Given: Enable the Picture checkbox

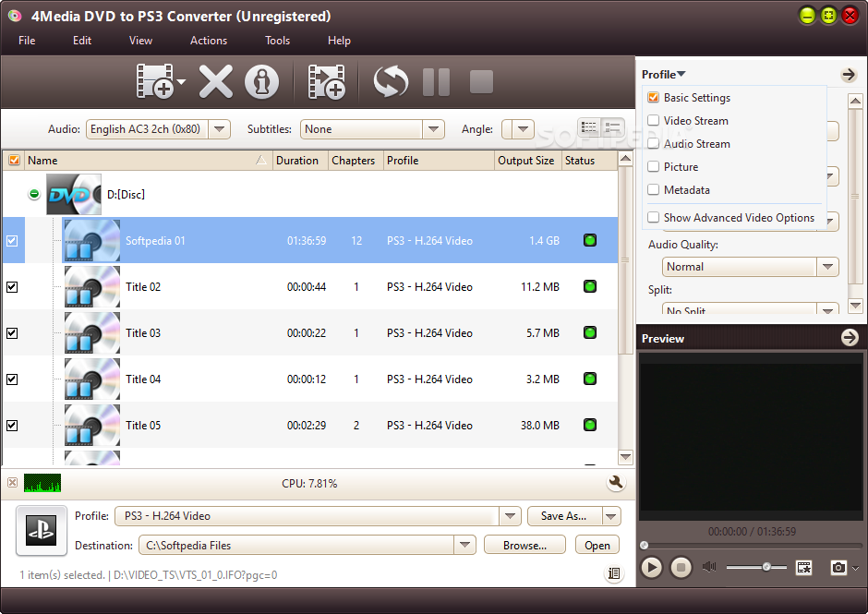Looking at the screenshot, I should [x=653, y=166].
